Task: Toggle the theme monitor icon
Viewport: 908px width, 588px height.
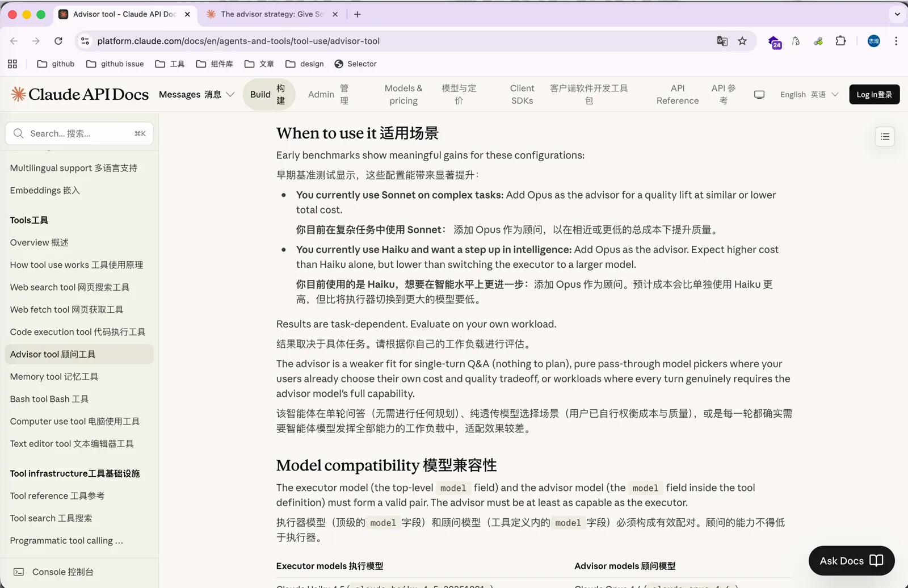Action: [x=759, y=95]
